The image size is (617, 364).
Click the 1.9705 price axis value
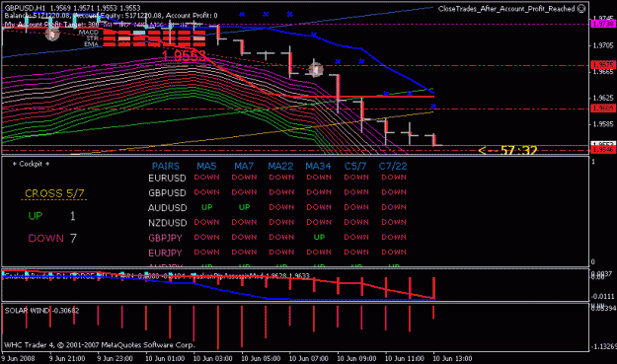point(603,46)
